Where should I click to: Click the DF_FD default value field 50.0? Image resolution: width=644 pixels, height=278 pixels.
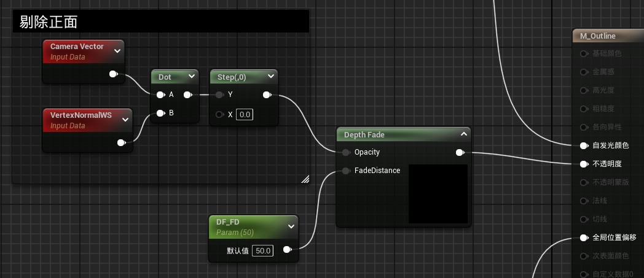[x=264, y=250]
